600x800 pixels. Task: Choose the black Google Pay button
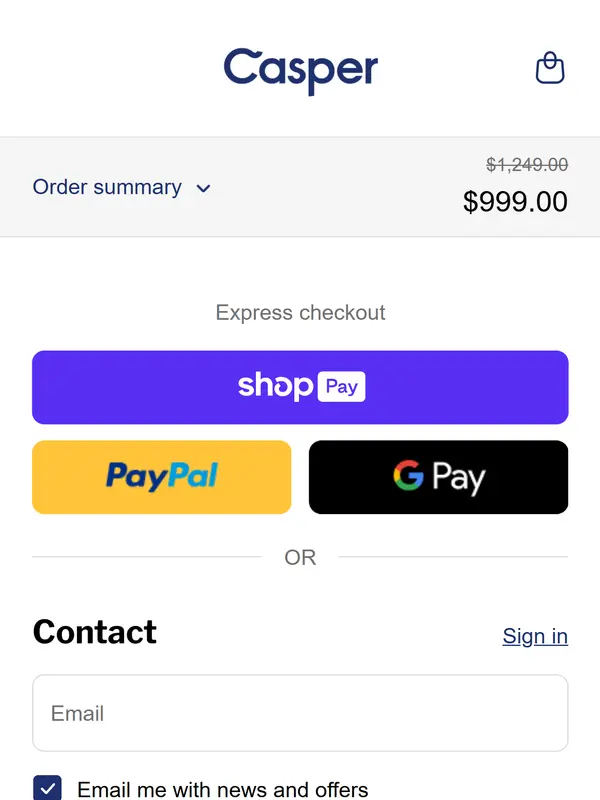point(438,477)
